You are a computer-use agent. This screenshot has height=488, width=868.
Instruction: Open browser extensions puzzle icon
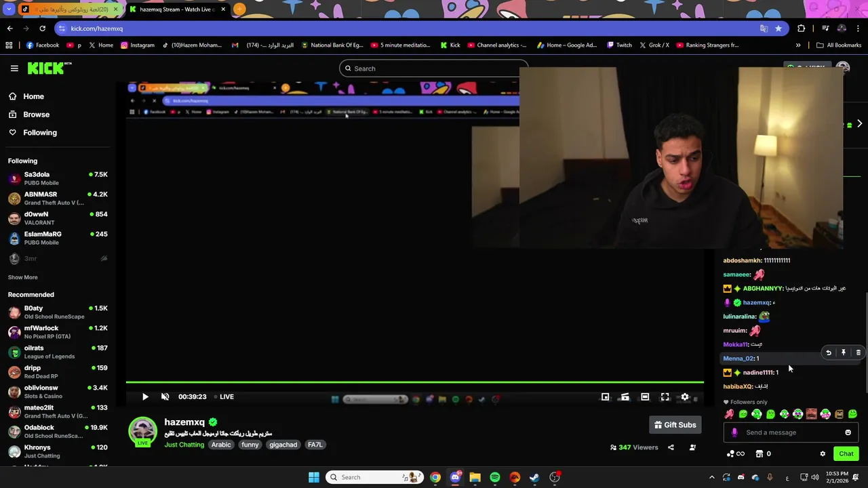pos(801,28)
